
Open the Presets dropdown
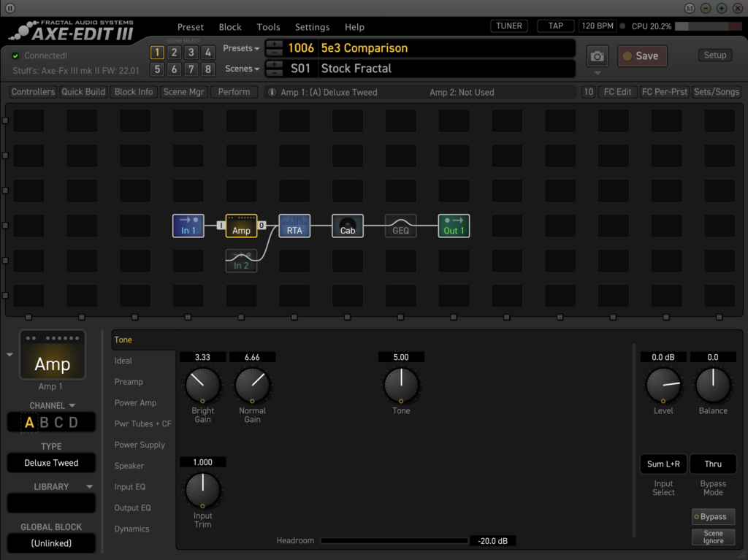pos(241,48)
